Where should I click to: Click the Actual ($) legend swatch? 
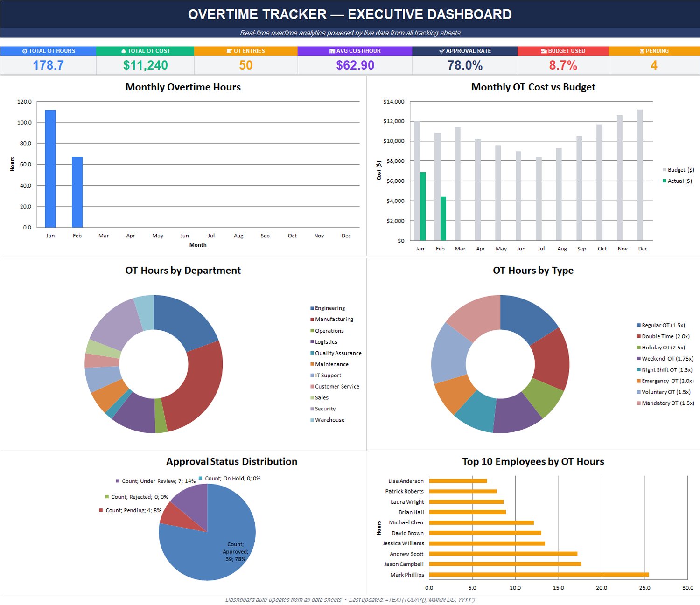[x=665, y=181]
